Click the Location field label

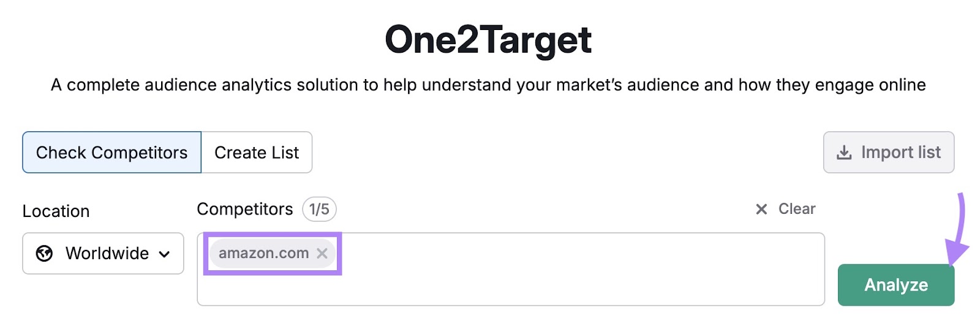coord(56,211)
